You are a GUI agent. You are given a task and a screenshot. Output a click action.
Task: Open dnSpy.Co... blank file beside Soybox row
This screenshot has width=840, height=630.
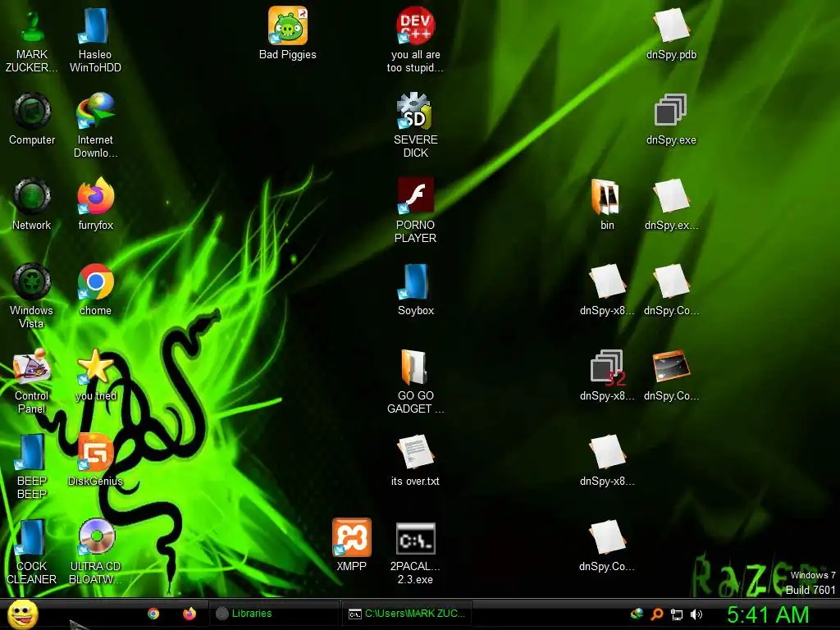pyautogui.click(x=671, y=290)
